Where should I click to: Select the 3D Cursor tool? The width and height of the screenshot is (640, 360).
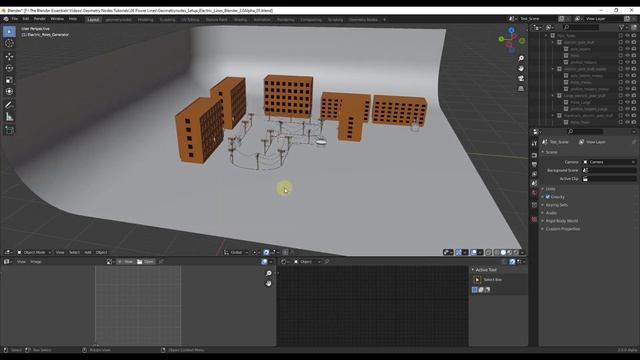[9, 43]
